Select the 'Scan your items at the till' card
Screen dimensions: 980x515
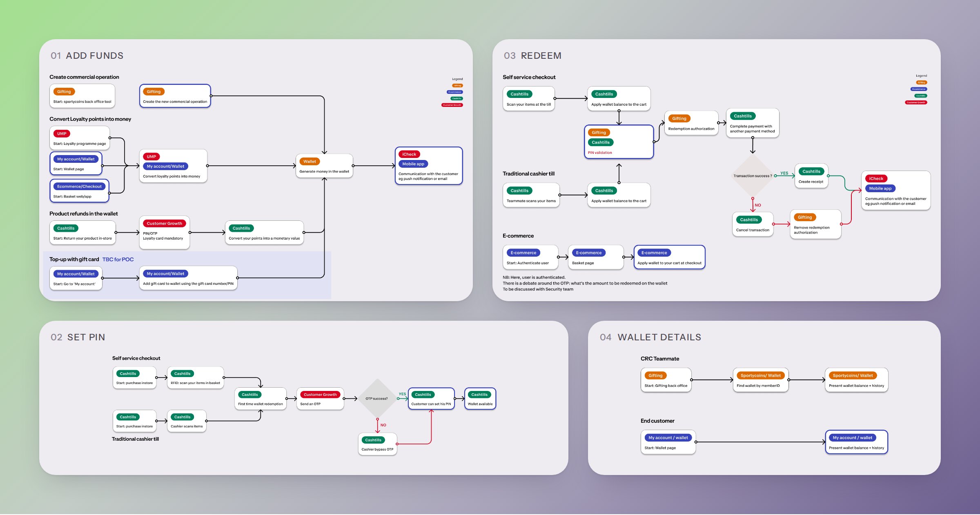click(x=529, y=99)
